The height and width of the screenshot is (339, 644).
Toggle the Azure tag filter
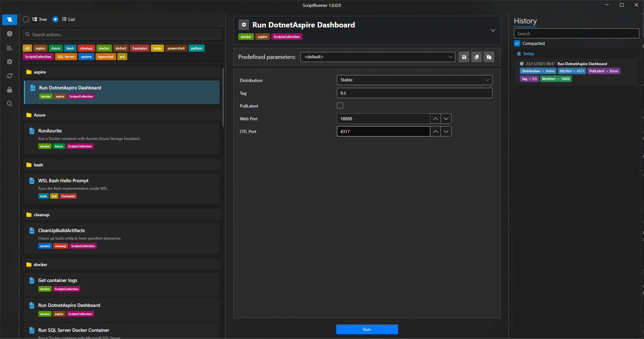coord(56,48)
